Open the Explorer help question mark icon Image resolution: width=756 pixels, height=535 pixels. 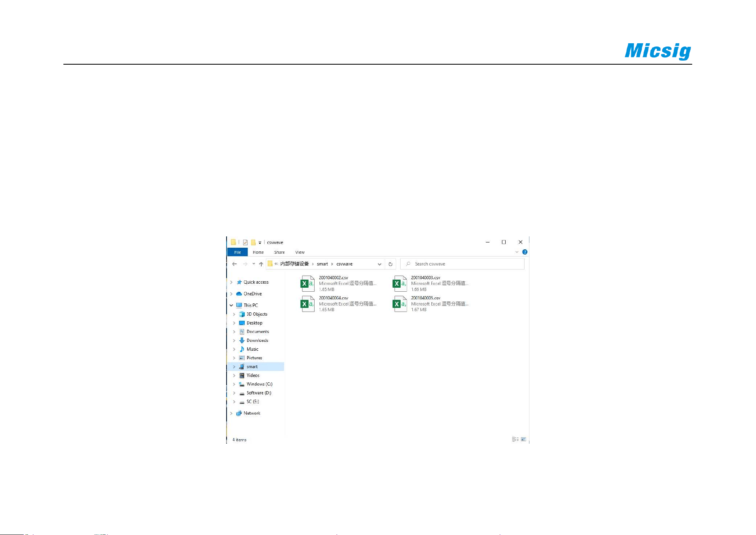click(x=525, y=252)
